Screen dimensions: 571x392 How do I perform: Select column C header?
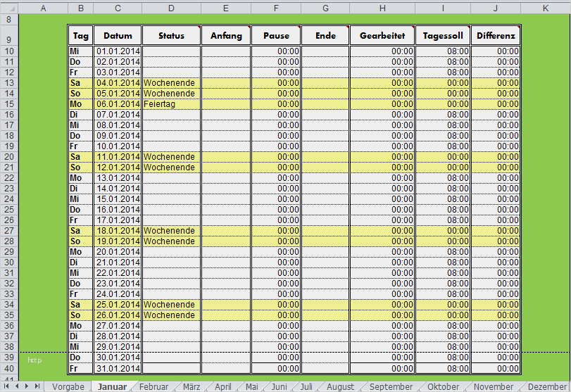pos(117,8)
